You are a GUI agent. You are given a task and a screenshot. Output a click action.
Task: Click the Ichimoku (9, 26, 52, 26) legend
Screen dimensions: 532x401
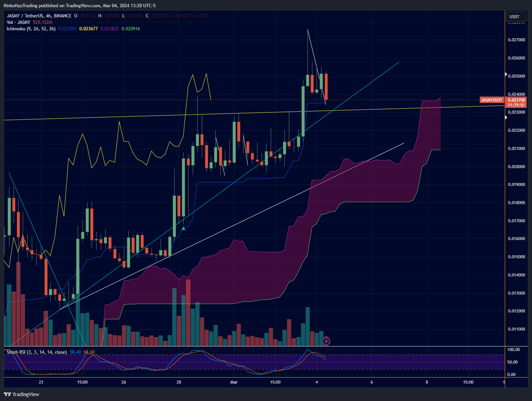(x=31, y=29)
